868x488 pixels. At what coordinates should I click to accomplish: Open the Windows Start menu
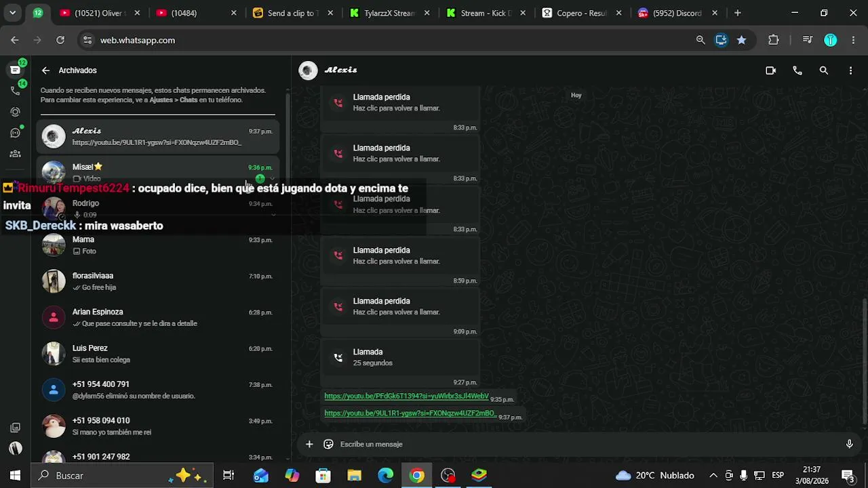(x=15, y=475)
